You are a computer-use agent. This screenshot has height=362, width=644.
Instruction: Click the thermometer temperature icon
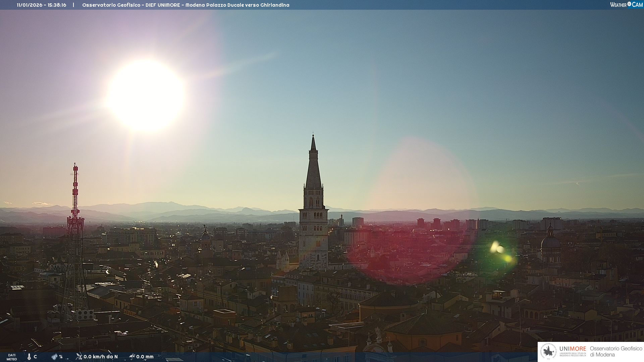pyautogui.click(x=29, y=357)
